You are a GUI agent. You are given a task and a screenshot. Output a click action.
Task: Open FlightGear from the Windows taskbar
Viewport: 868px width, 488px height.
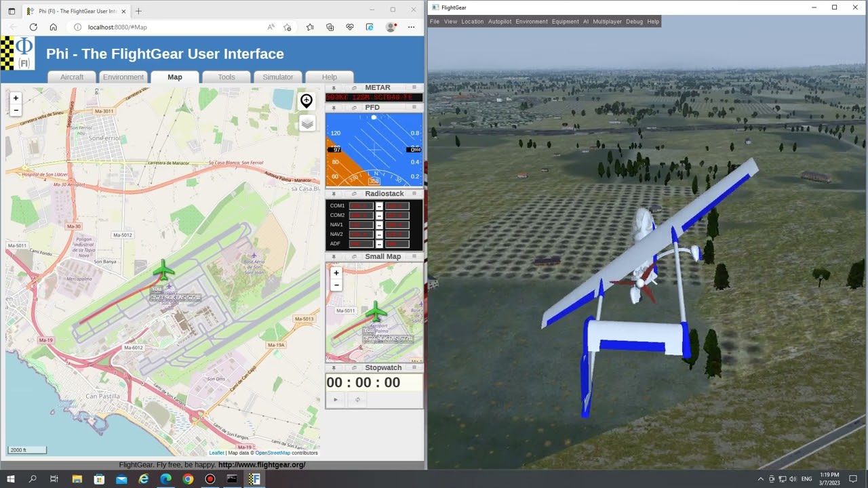254,479
